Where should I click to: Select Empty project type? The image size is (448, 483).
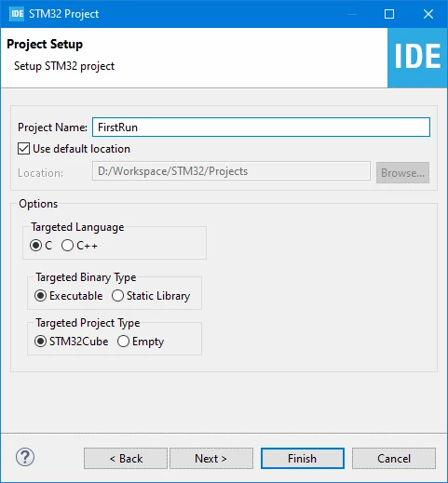123,342
